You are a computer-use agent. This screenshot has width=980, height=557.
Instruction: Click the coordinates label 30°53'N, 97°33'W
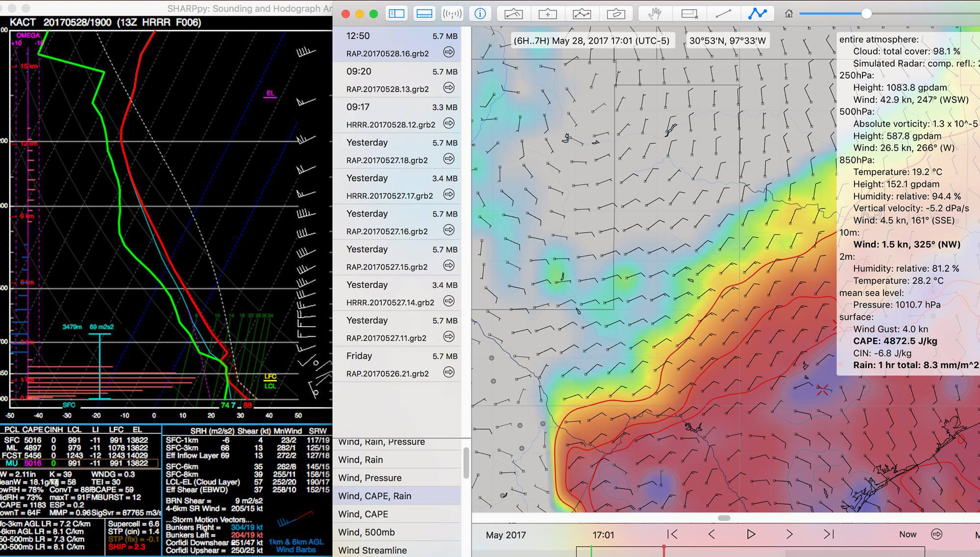point(727,41)
